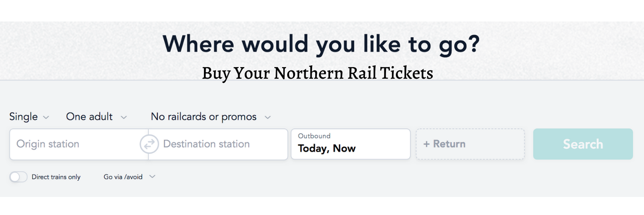Screen dimensions: 644x215
Task: Open the Single ticket type dropdown
Action: (x=29, y=117)
